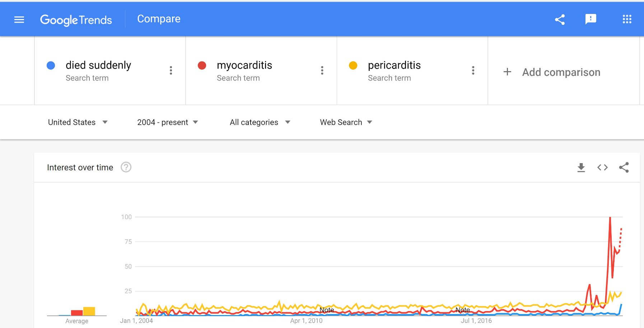Expand the United States region dropdown
The height and width of the screenshot is (328, 644).
pos(78,123)
